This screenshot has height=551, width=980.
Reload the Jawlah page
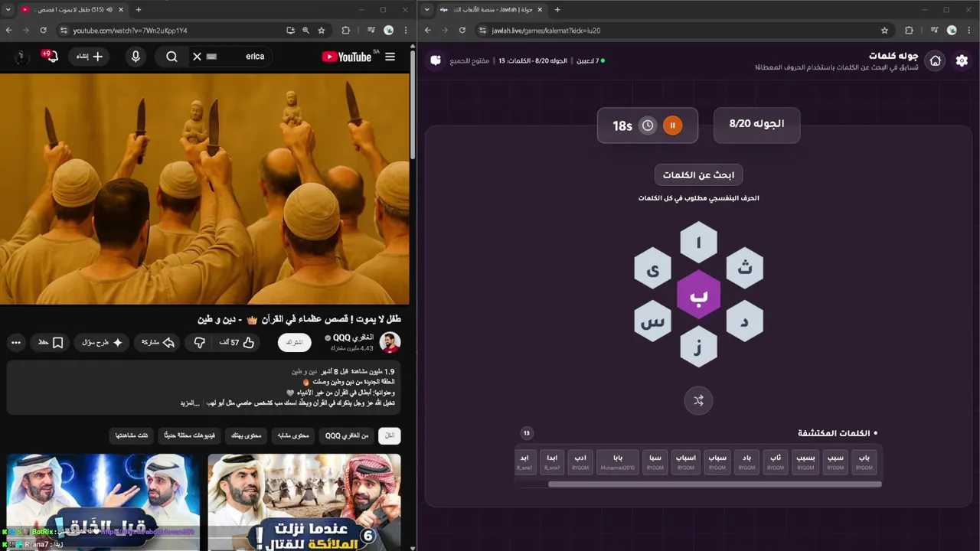click(462, 31)
